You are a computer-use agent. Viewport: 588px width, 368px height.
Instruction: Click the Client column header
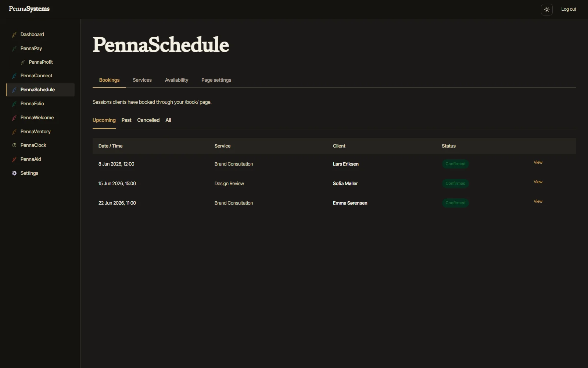pyautogui.click(x=339, y=146)
